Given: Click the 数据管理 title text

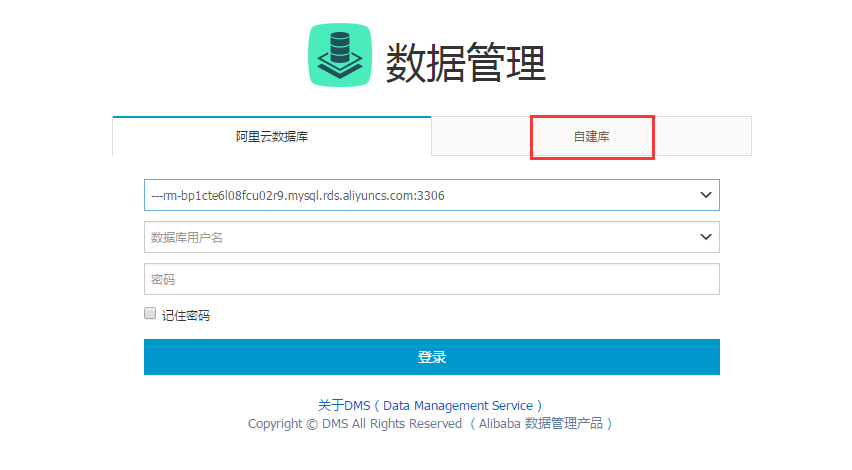Looking at the screenshot, I should [466, 63].
